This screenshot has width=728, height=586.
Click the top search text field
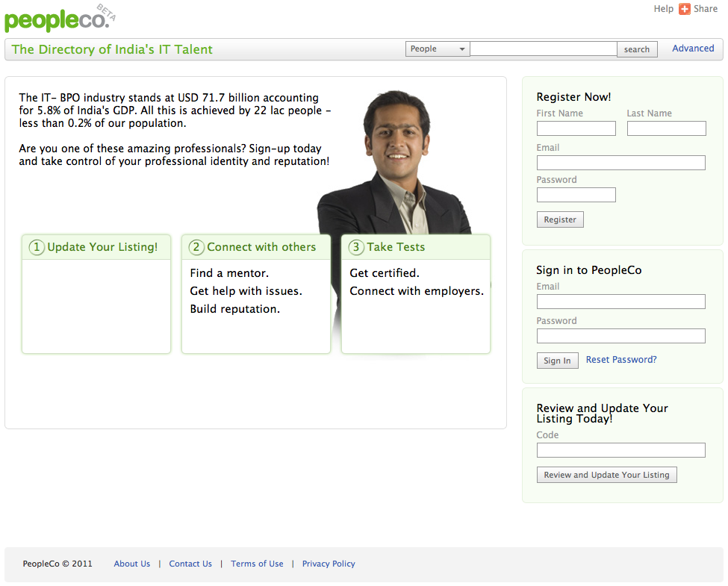pyautogui.click(x=544, y=49)
